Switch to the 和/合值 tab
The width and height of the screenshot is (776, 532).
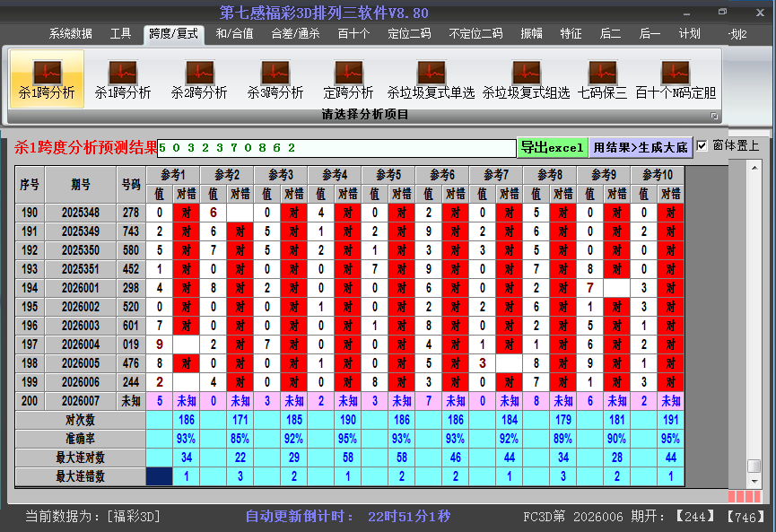click(234, 34)
